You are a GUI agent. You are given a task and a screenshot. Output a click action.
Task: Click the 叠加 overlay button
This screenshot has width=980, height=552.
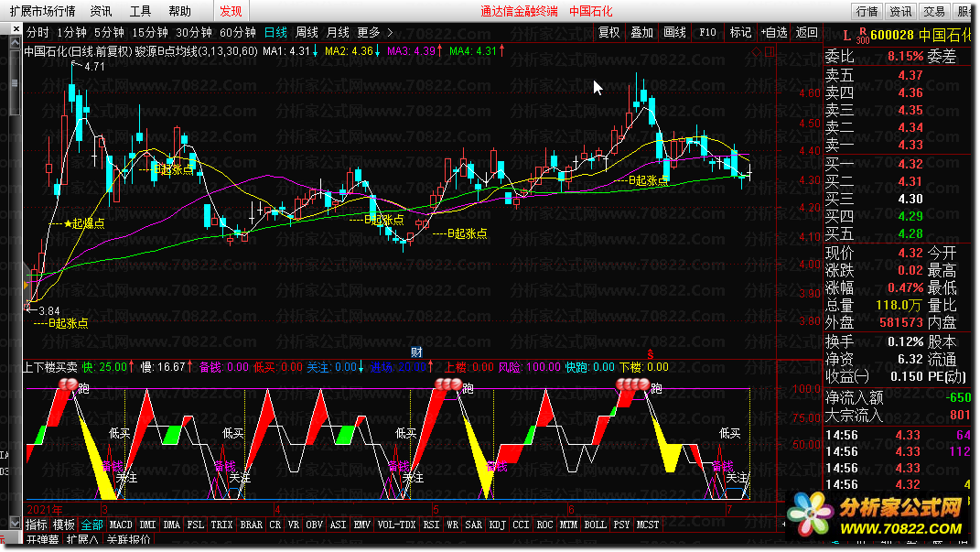pos(641,33)
